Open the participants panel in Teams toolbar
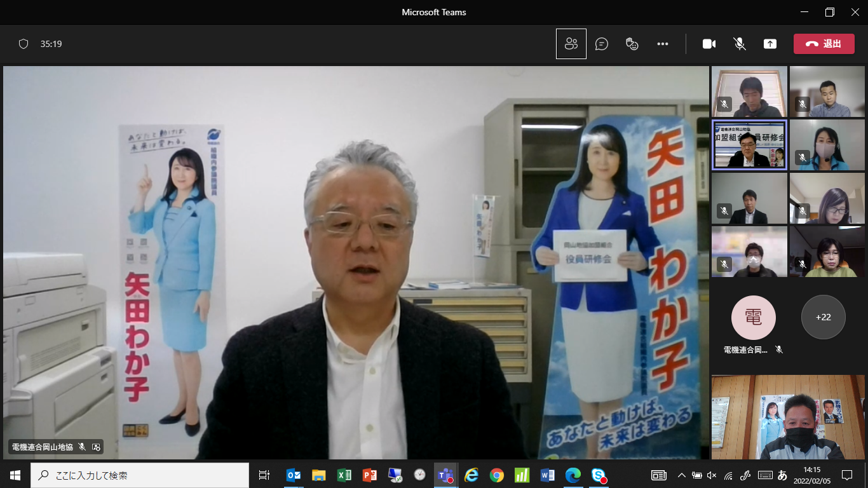This screenshot has height=488, width=868. pos(571,44)
